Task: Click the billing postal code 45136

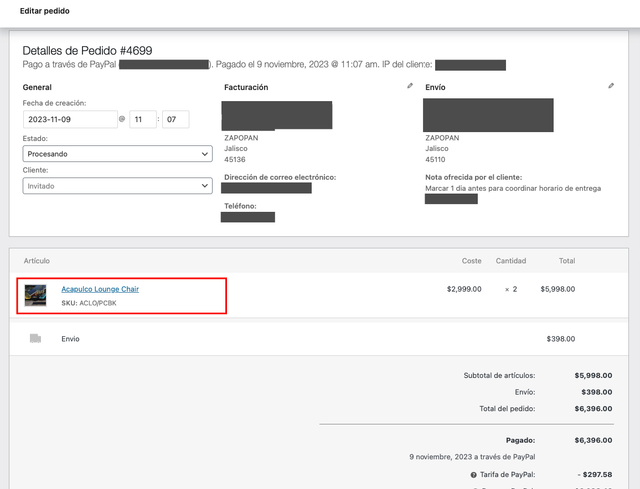Action: pyautogui.click(x=235, y=160)
